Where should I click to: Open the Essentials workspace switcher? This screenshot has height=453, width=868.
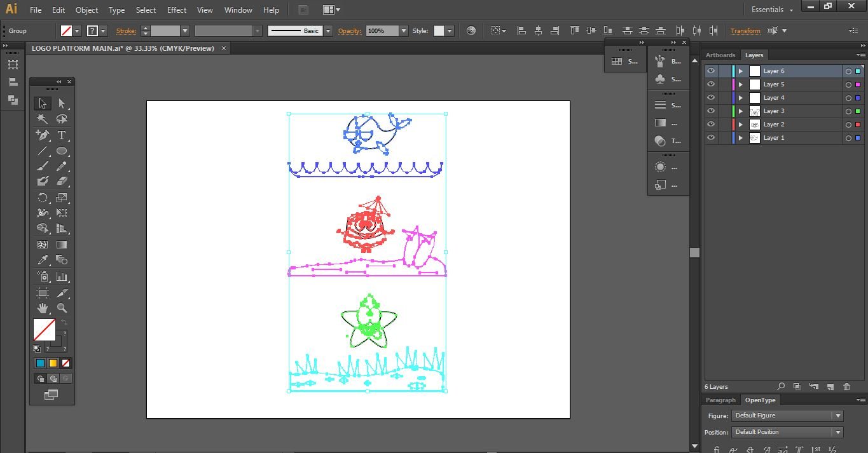(x=772, y=10)
